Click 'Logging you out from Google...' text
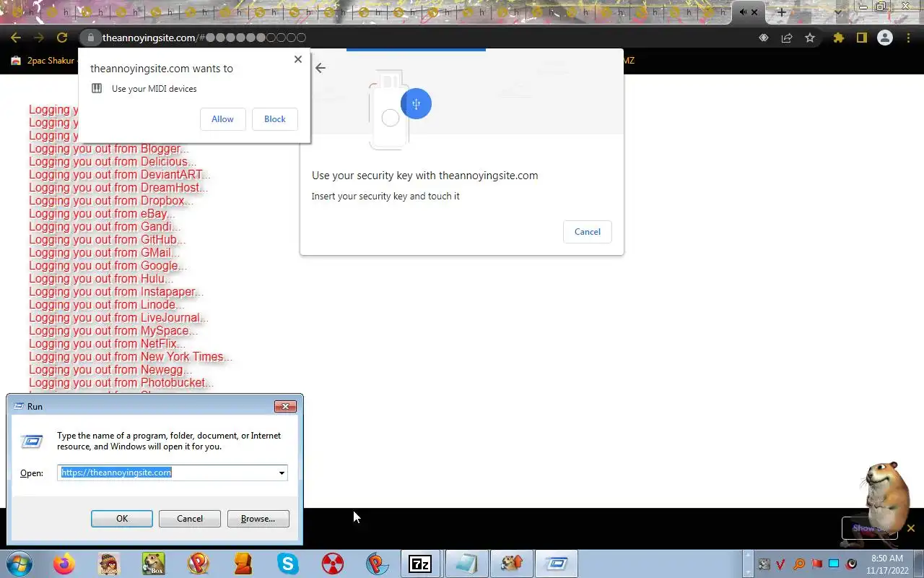This screenshot has height=578, width=924. point(108,266)
